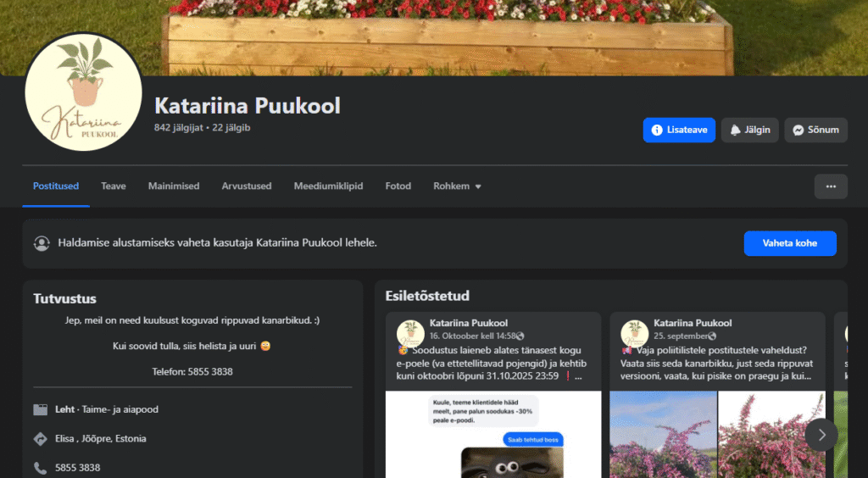868x478 pixels.
Task: Expand the Rohkem dropdown
Action: [457, 186]
